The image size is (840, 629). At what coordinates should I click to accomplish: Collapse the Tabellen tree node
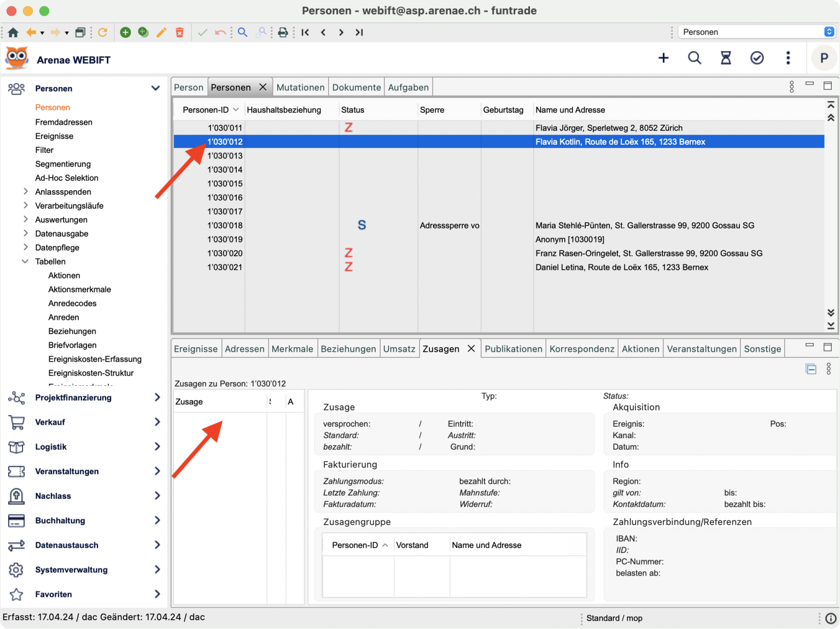click(25, 261)
